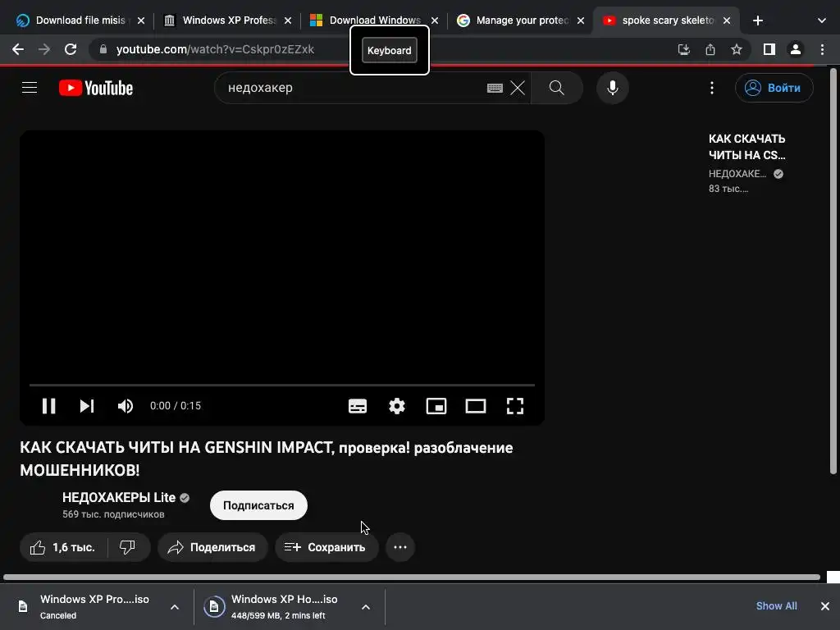The image size is (840, 630).
Task: Open suggested video КАК СКАЧАТЬ ЧИТЫ НА CS
Action: coord(746,147)
